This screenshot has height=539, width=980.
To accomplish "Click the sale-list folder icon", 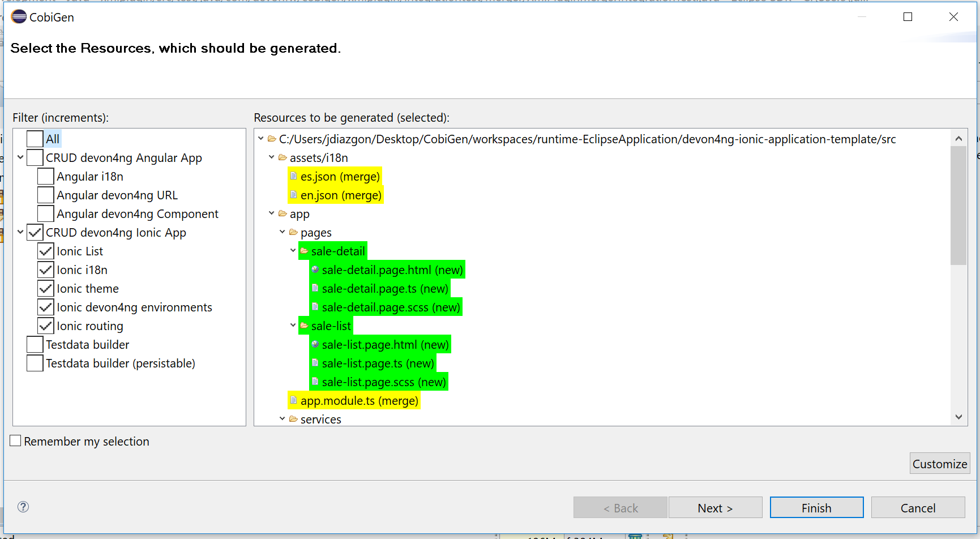I will (304, 326).
